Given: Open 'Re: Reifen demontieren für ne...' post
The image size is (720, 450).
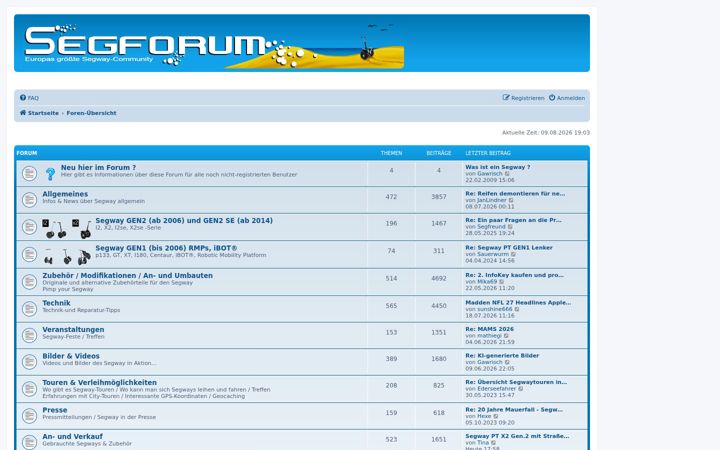Looking at the screenshot, I should point(515,194).
